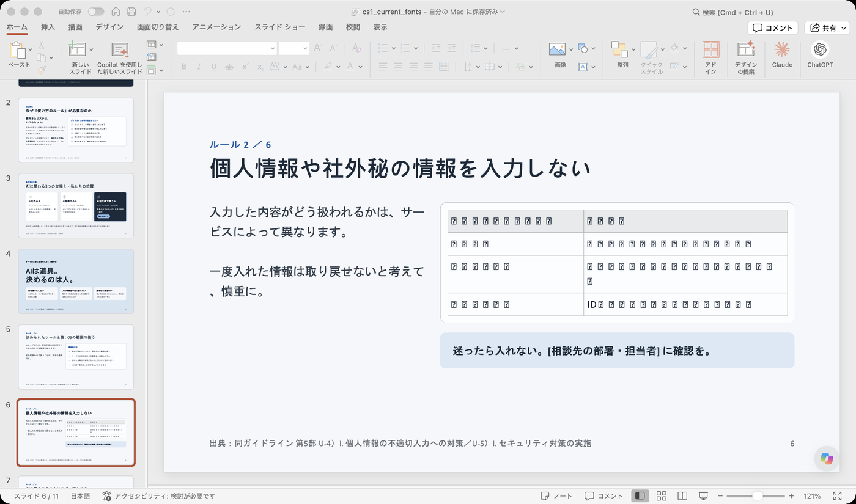Screen dimensions: 856x504
Task: Click the 整列 arrange icon
Action: pos(619,50)
